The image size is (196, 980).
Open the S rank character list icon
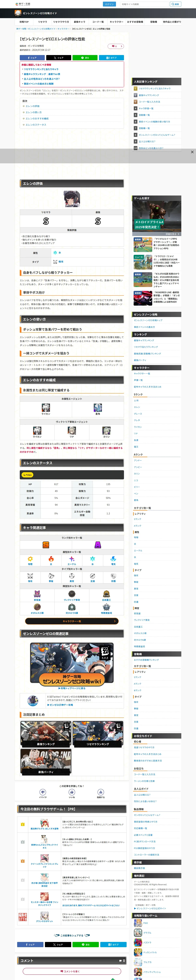tap(46, 545)
